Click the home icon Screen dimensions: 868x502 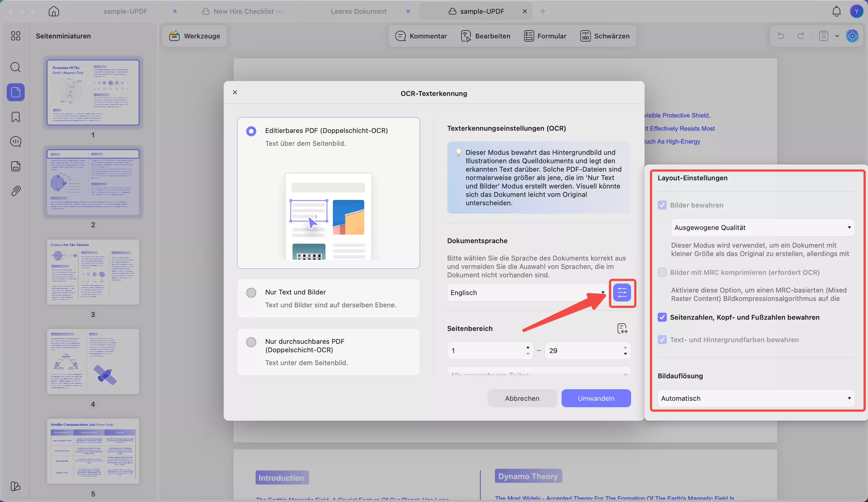(x=54, y=11)
